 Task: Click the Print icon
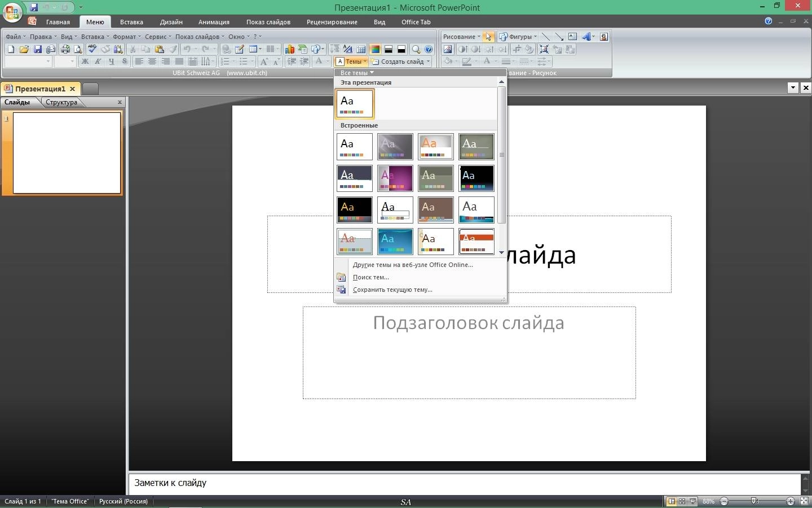point(65,49)
